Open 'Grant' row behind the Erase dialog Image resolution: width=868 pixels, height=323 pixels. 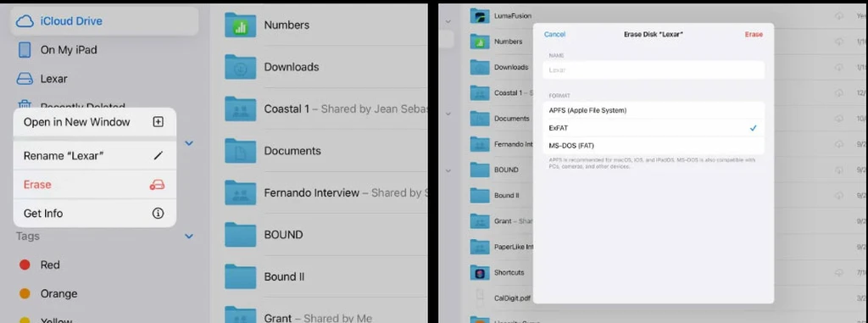(x=501, y=221)
